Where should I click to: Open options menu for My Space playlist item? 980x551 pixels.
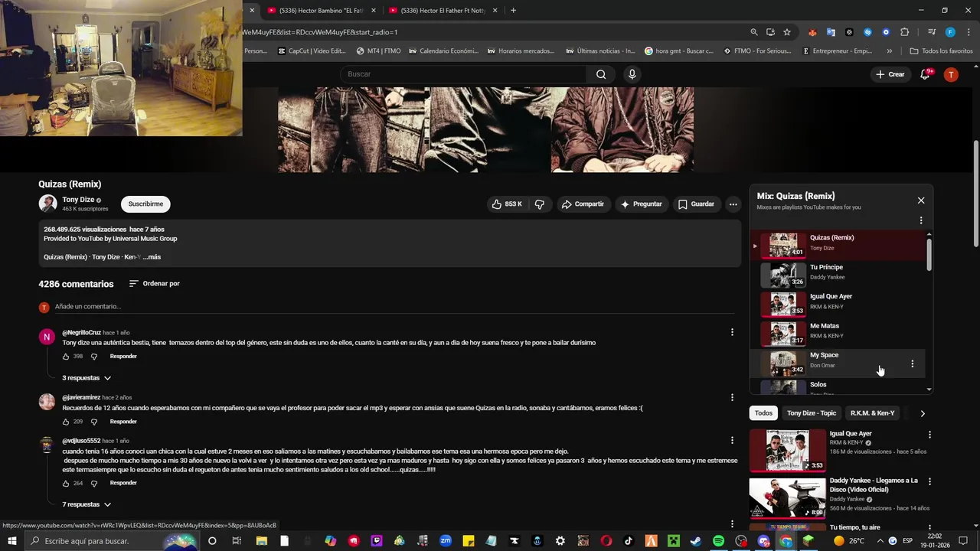(x=912, y=364)
